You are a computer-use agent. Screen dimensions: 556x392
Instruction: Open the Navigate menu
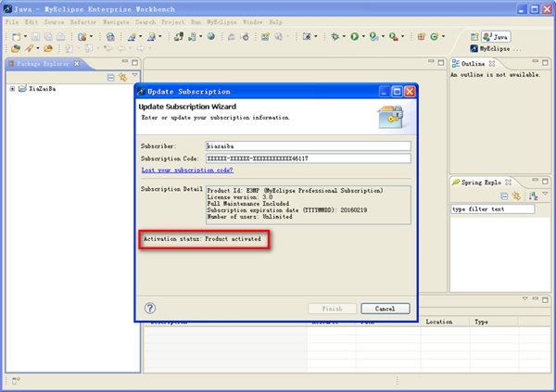coord(116,22)
